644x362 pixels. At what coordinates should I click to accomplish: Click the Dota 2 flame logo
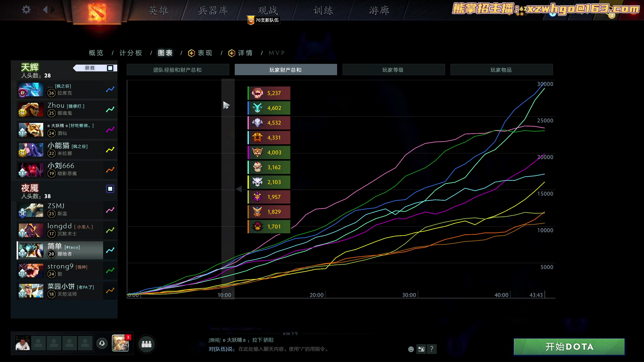tap(98, 13)
